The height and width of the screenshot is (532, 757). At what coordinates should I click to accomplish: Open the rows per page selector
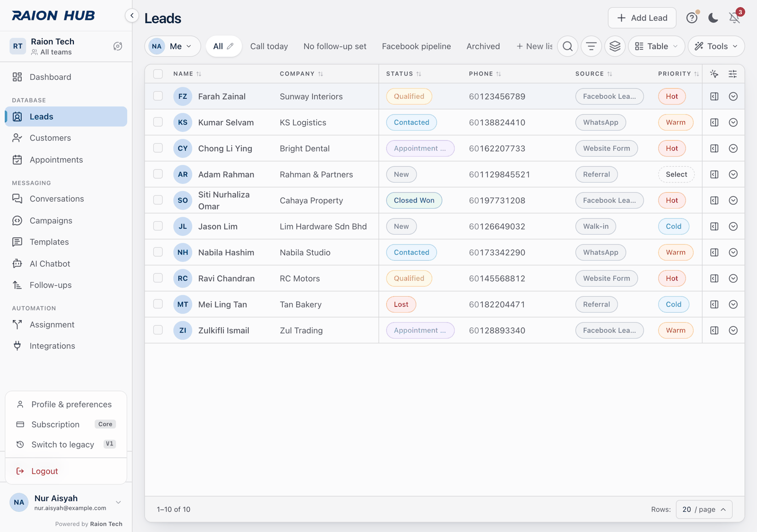click(704, 509)
